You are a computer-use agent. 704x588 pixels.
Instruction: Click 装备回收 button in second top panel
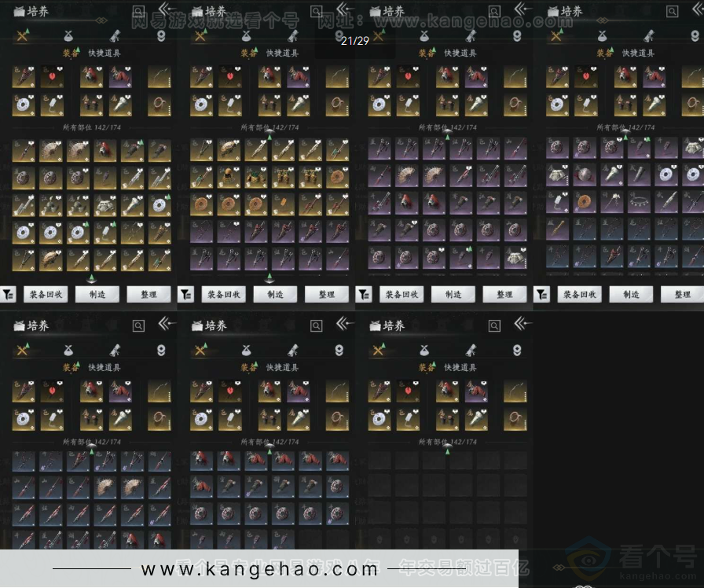click(x=224, y=295)
